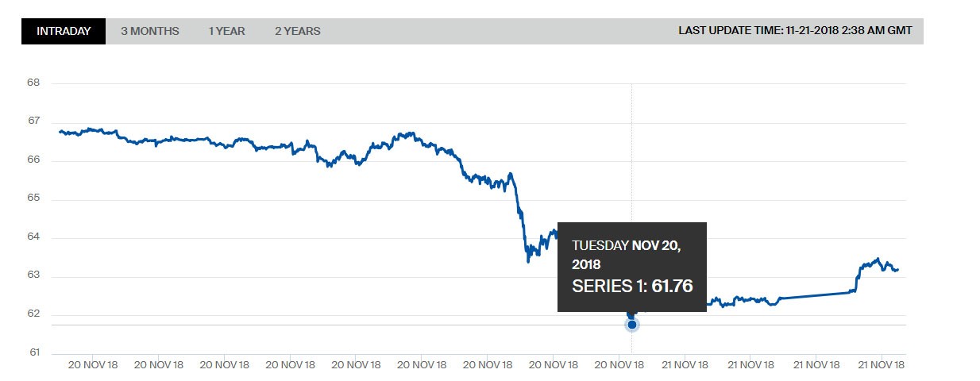Screen dimensions: 980x381
Task: Click the LAST UPDATE TIME text
Action: [795, 31]
